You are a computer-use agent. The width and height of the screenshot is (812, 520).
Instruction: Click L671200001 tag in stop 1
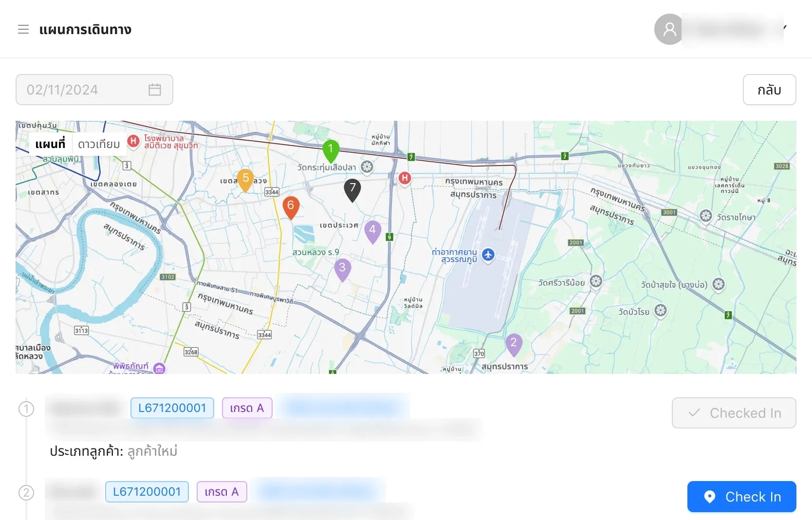pyautogui.click(x=172, y=408)
